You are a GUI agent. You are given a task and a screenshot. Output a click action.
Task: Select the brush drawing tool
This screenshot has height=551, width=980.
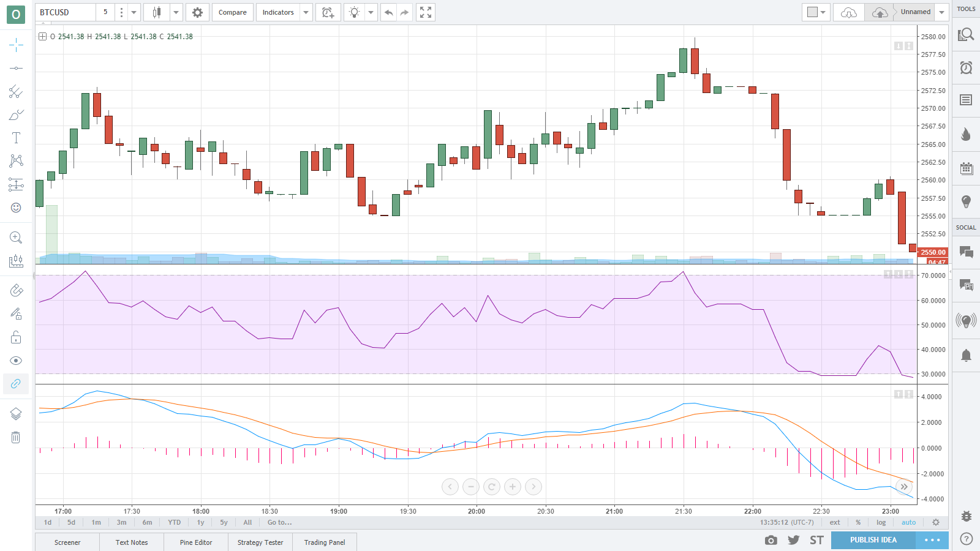pos(16,114)
